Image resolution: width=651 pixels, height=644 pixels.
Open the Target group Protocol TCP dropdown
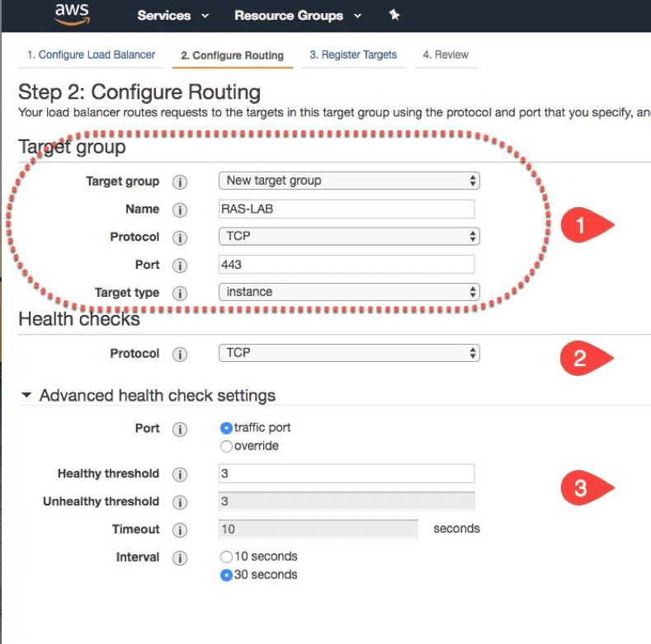349,236
